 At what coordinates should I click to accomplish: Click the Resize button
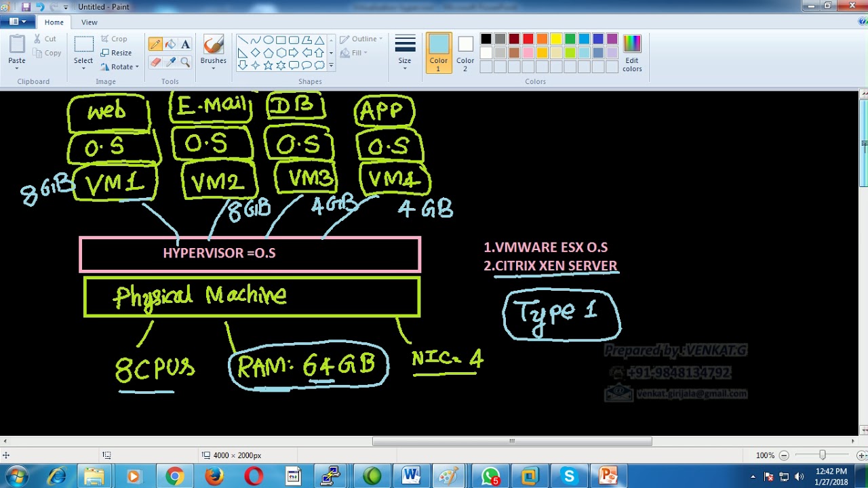pyautogui.click(x=116, y=53)
